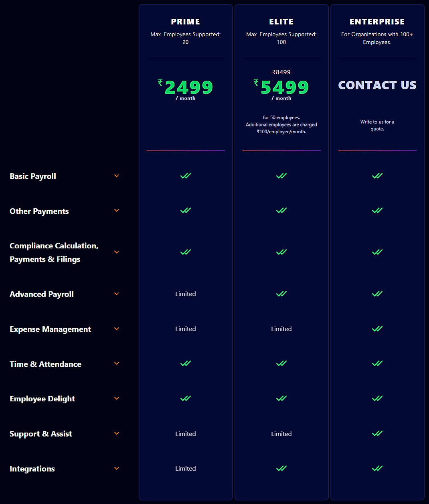429x504 pixels.
Task: Expand the Basic Payroll feature details
Action: [116, 176]
